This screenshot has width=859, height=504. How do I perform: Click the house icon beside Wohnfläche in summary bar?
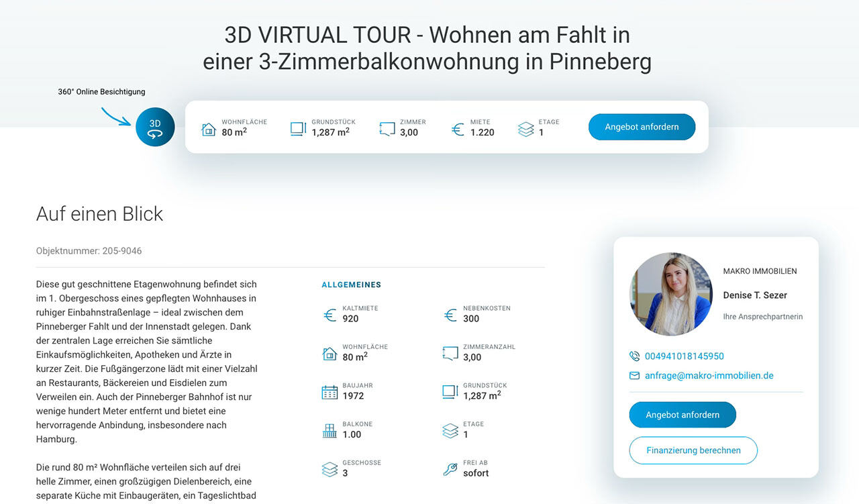click(209, 129)
